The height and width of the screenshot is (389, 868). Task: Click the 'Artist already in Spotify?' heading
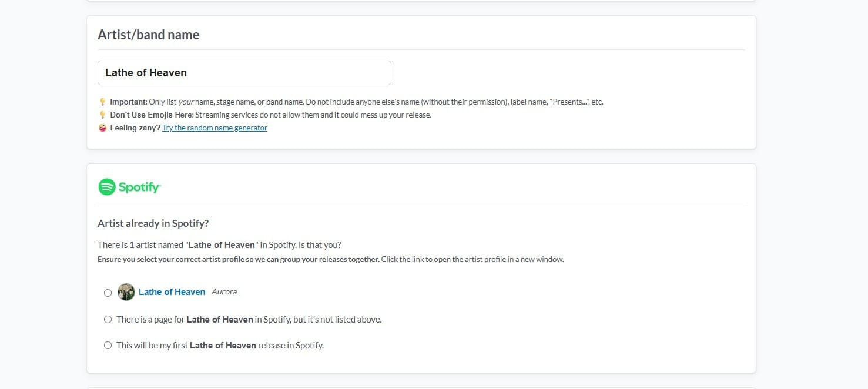(x=153, y=223)
